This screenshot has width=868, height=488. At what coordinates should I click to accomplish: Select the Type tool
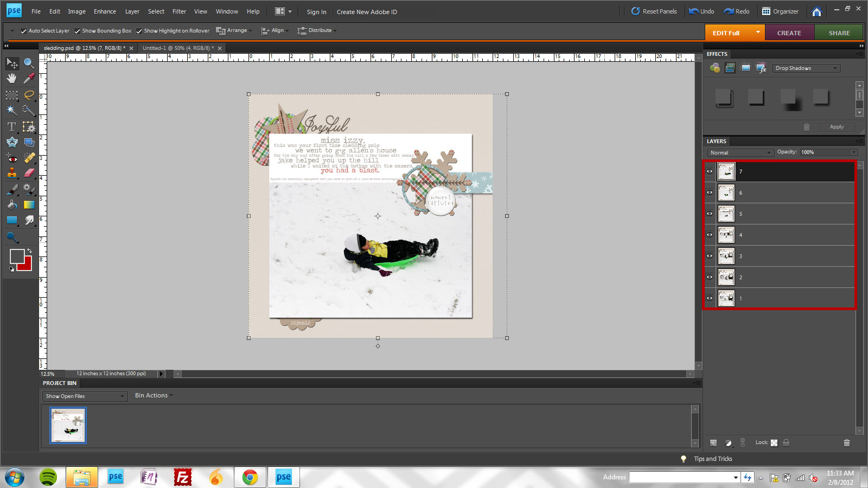click(11, 126)
